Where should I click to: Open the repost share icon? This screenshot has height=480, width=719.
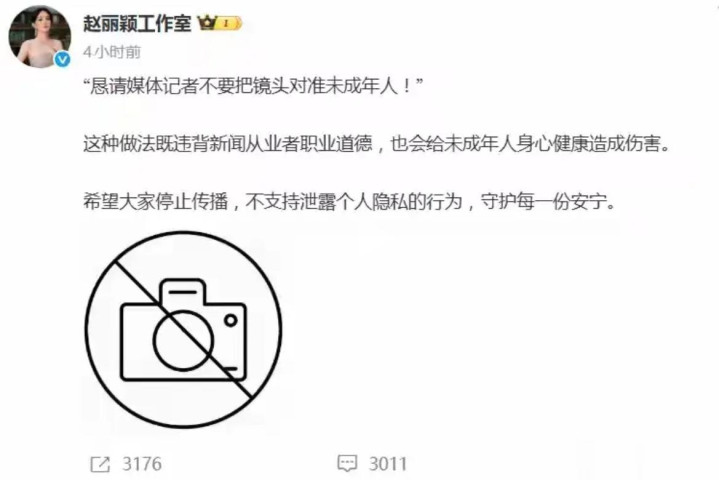[100, 464]
